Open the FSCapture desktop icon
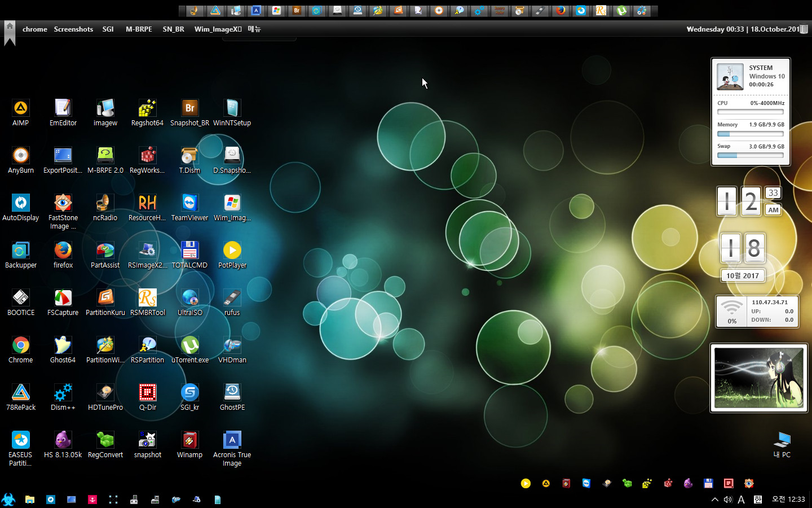 (63, 303)
